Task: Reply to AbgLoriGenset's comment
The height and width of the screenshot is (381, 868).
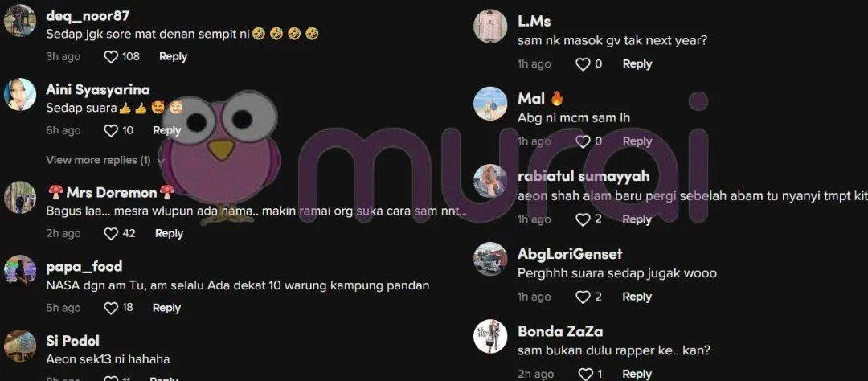Action: (x=637, y=297)
